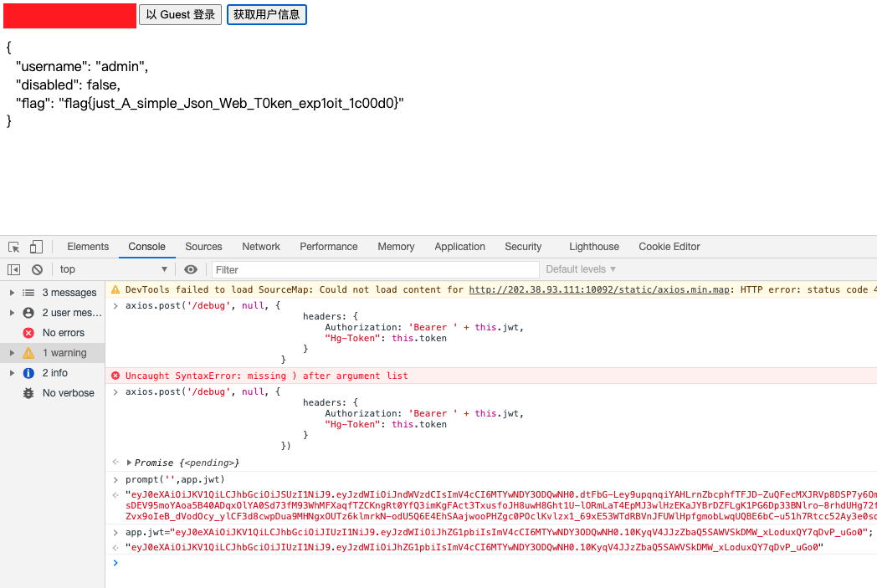Image resolution: width=877 pixels, height=588 pixels.
Task: Click the 以 Guest 登录 button
Action: click(180, 15)
